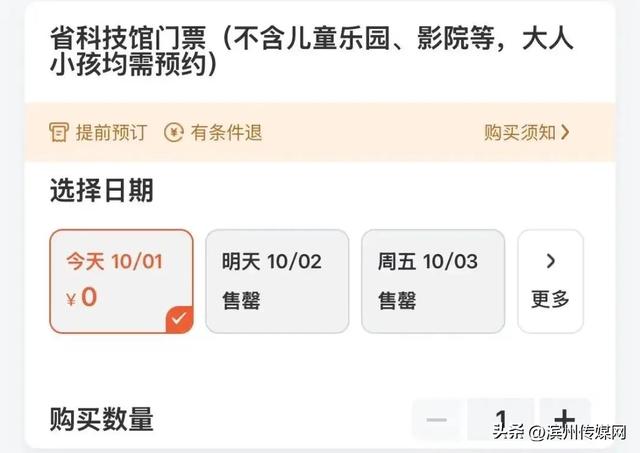Tap the 有条件退 tag text
This screenshot has width=640, height=453.
pos(226,132)
